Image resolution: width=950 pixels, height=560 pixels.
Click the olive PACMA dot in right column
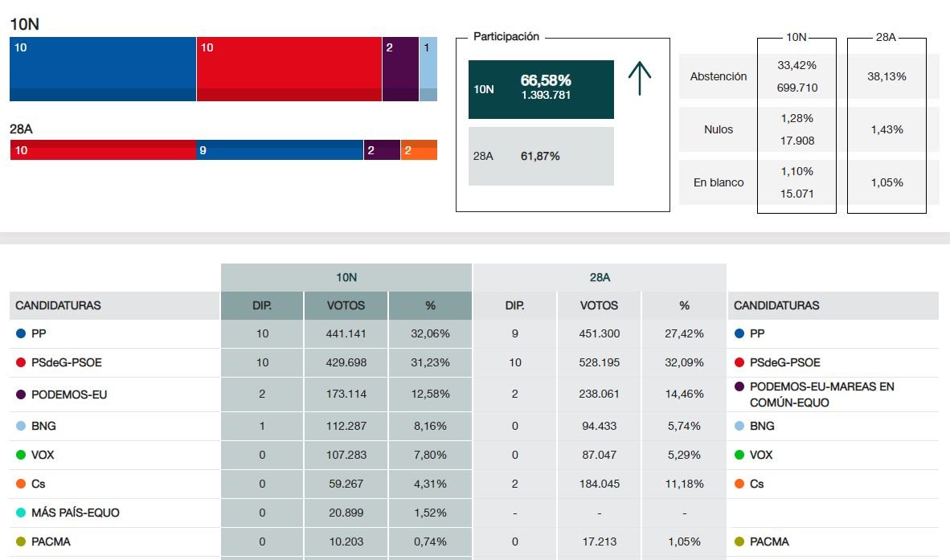[739, 542]
